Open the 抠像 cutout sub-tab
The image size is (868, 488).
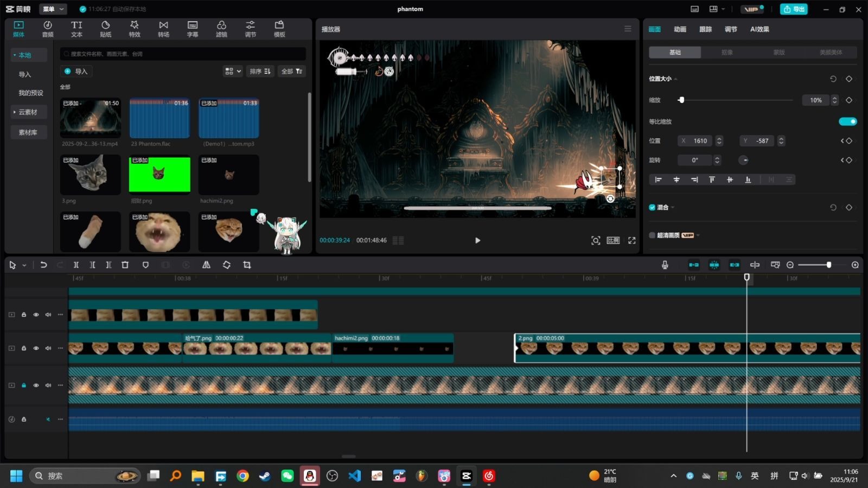(x=727, y=52)
